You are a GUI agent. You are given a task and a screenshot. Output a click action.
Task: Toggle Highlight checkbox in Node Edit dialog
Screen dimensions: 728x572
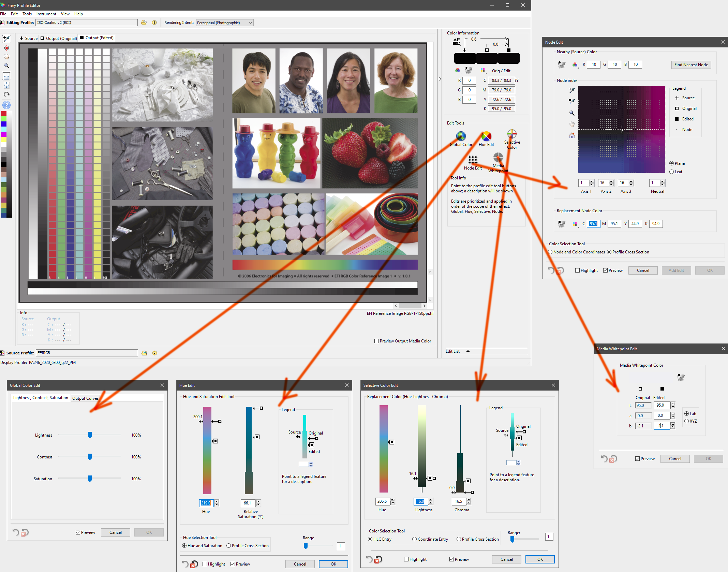click(x=577, y=270)
